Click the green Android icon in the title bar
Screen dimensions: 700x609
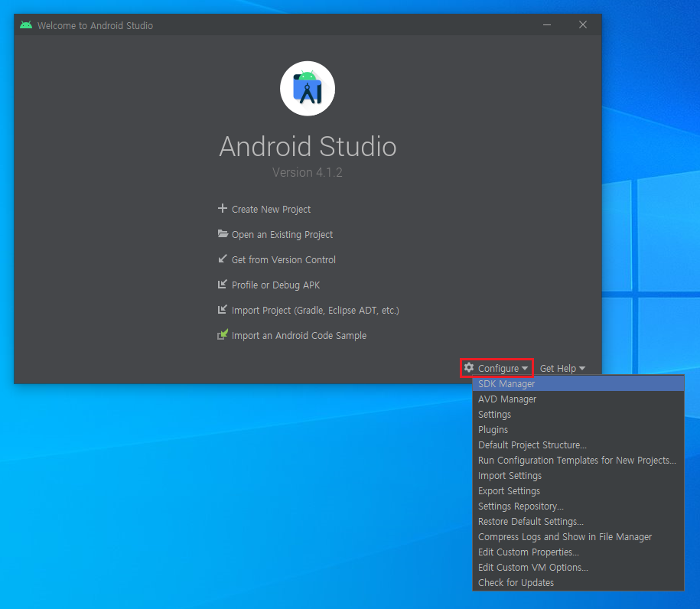click(x=26, y=25)
